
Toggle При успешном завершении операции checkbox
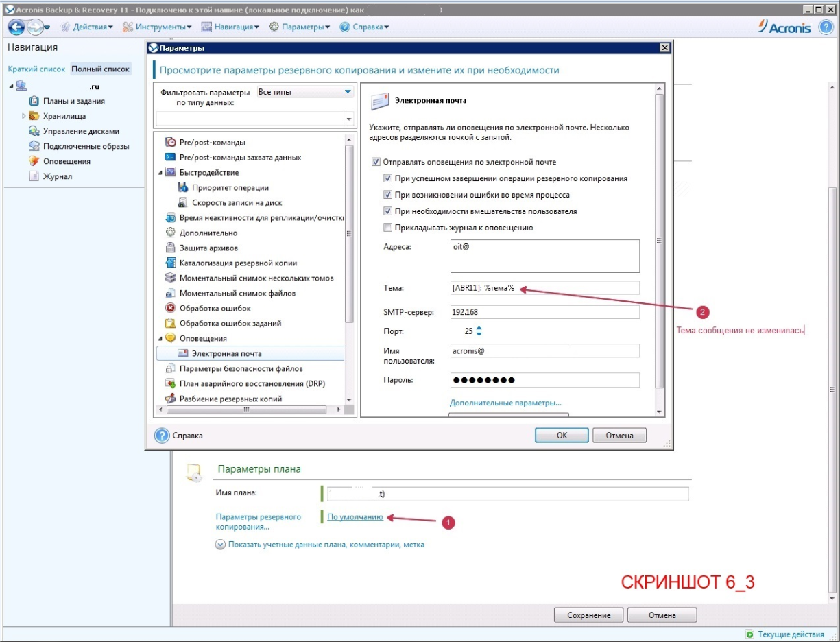click(x=387, y=178)
